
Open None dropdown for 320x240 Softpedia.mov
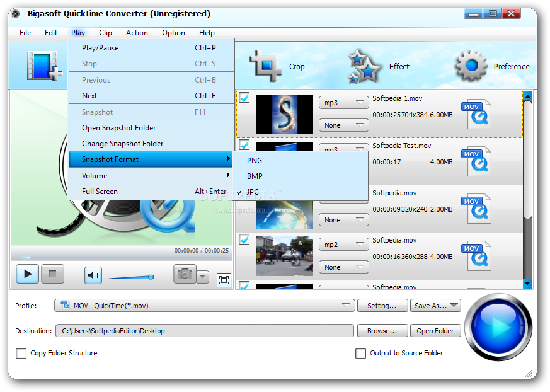(344, 220)
